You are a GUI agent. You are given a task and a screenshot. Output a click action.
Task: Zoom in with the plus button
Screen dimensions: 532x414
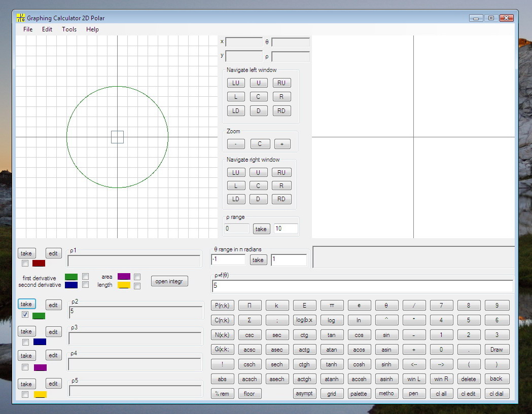[x=282, y=144]
